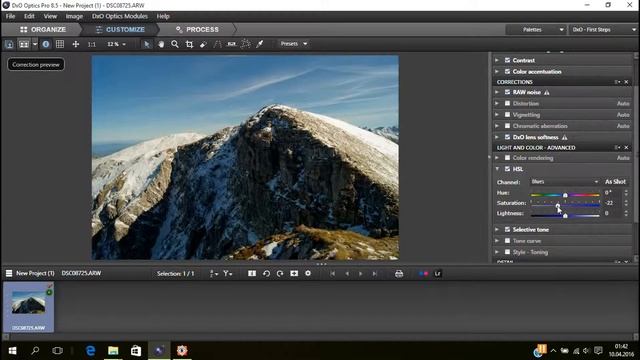Image resolution: width=640 pixels, height=360 pixels.
Task: Open the 12% zoom level dropdown
Action: pos(116,44)
